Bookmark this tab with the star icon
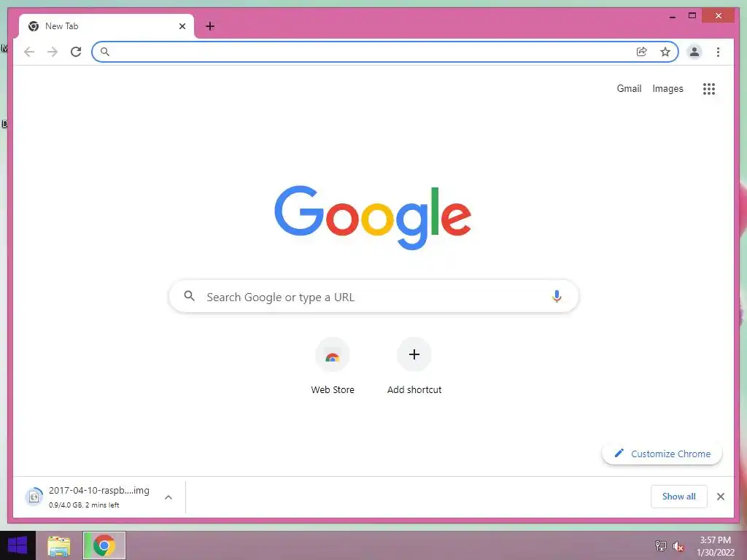 pyautogui.click(x=665, y=52)
